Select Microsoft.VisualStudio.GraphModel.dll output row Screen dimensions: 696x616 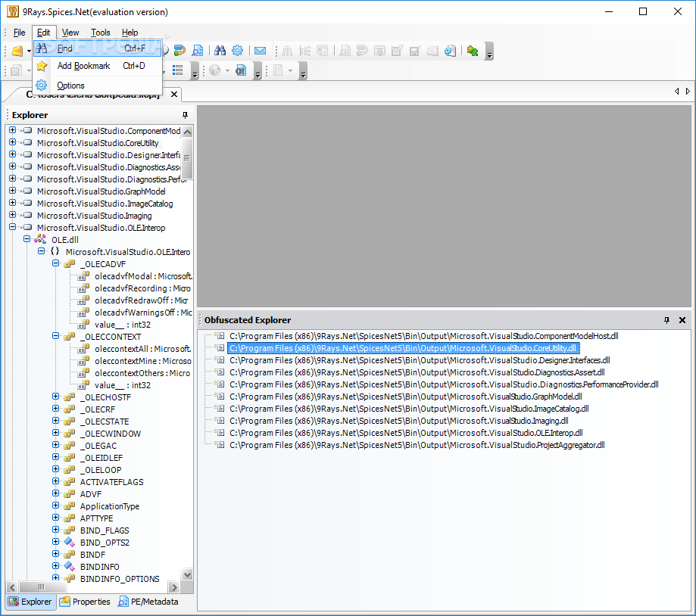coord(406,397)
